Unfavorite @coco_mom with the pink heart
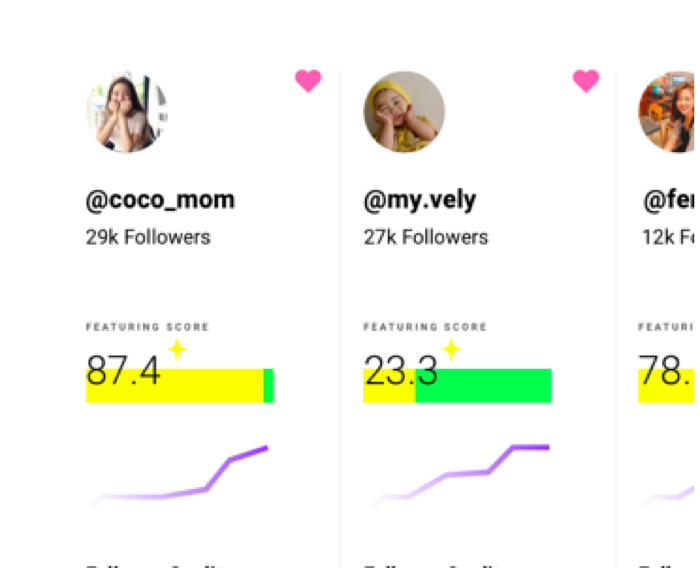 click(x=308, y=81)
